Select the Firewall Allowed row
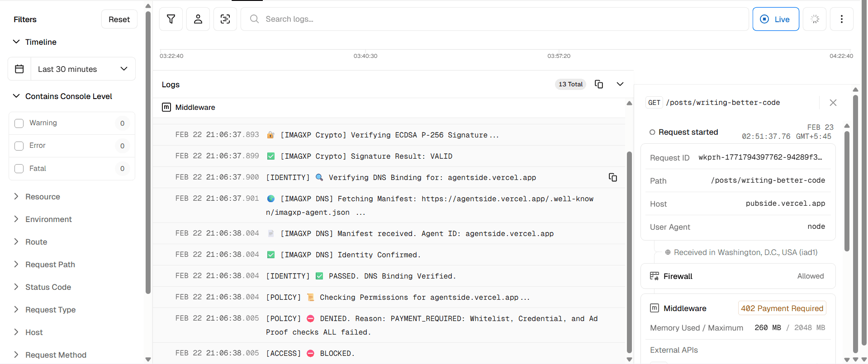This screenshot has width=868, height=364. pyautogui.click(x=738, y=276)
